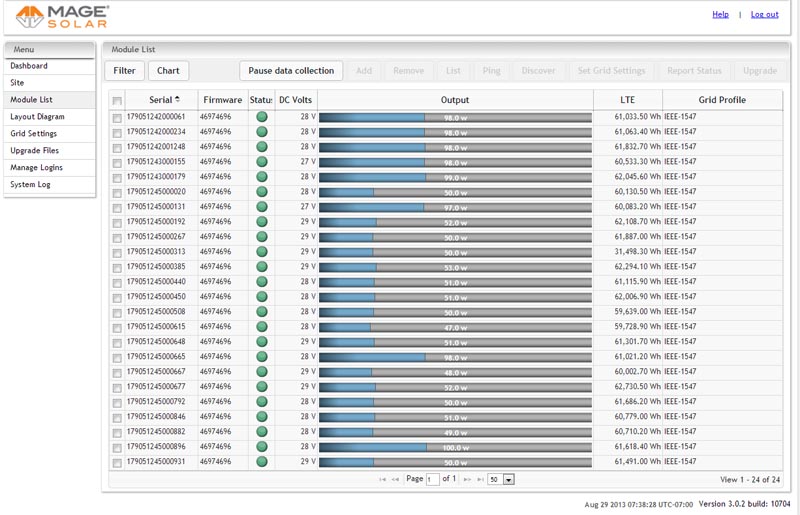Toggle the select-all checkbox in table header
Screen dimensions: 800x515
(x=117, y=101)
